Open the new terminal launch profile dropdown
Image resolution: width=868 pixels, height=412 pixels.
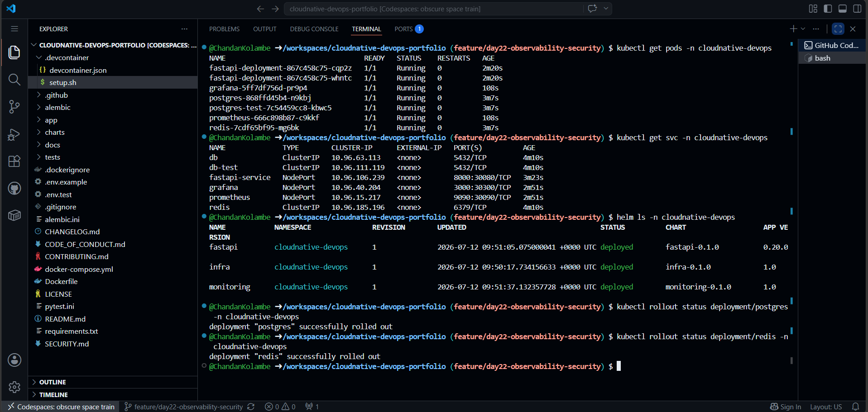tap(803, 28)
